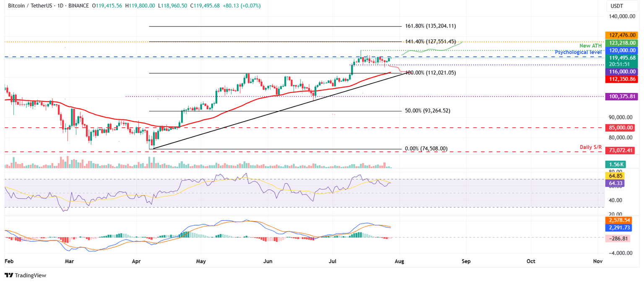Click the MACD value 2,578.54
Screen dimensions: 644x283
pyautogui.click(x=619, y=219)
